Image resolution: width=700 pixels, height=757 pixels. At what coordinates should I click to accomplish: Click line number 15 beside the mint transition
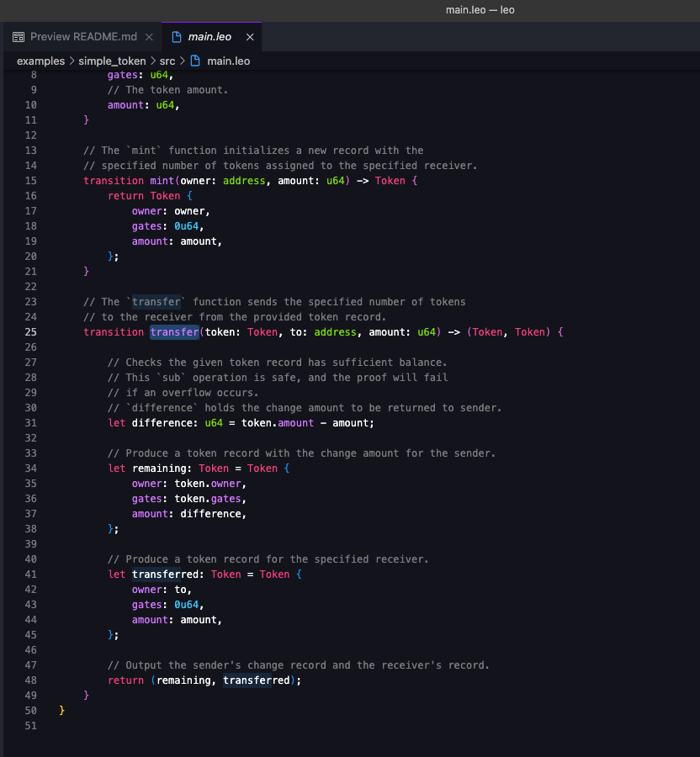coord(30,180)
